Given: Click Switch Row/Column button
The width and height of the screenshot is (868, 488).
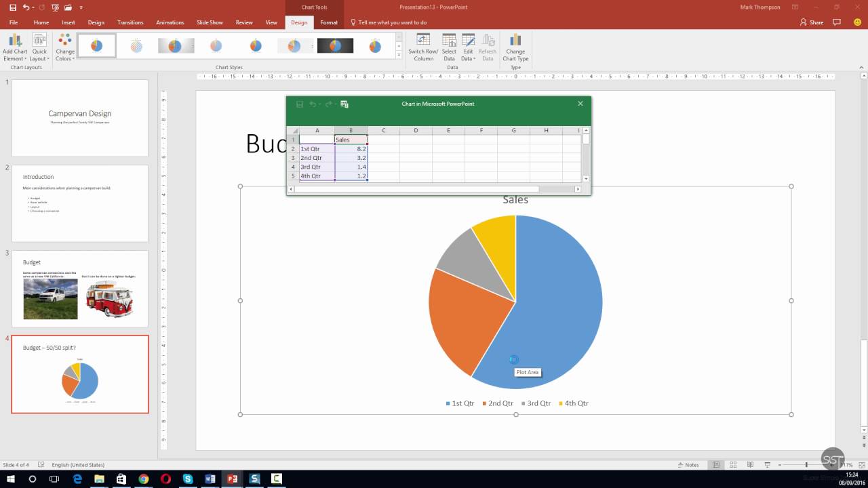Looking at the screenshot, I should click(x=423, y=47).
